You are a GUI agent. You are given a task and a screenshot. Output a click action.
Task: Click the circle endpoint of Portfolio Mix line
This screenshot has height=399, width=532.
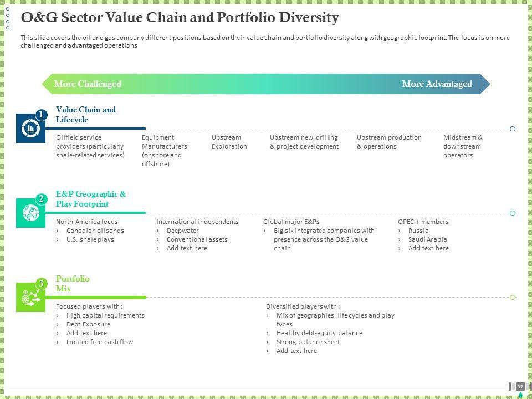point(513,298)
